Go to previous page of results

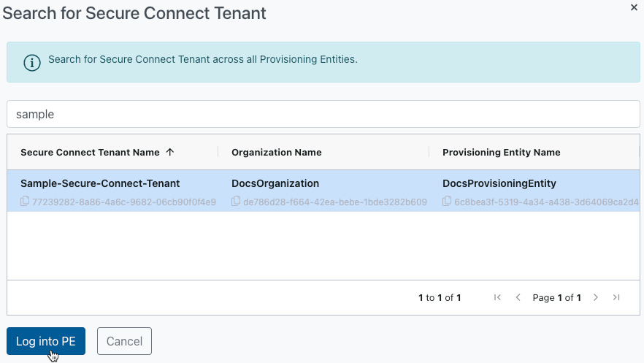coord(518,297)
